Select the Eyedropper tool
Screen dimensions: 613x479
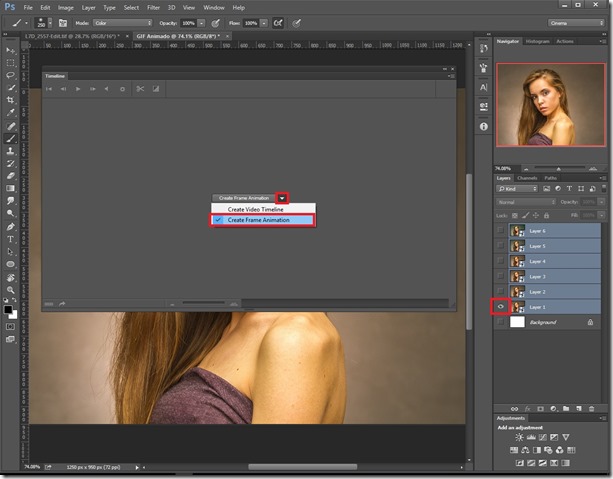click(x=10, y=113)
